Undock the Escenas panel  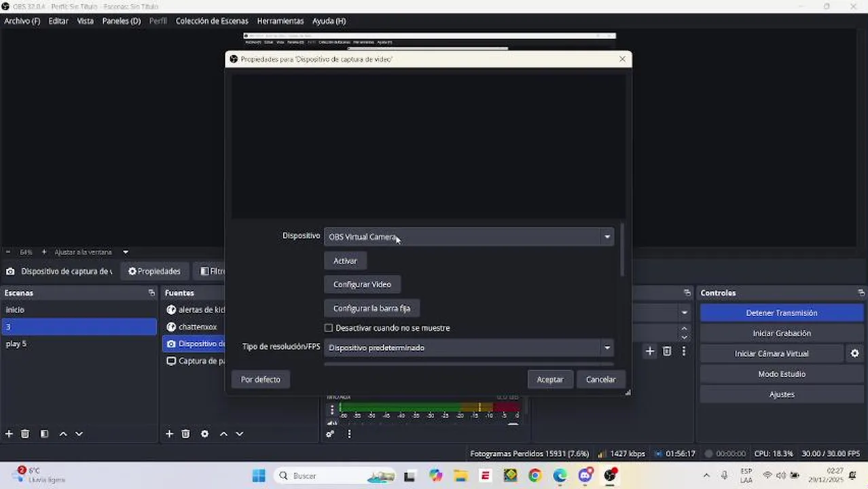[151, 293]
